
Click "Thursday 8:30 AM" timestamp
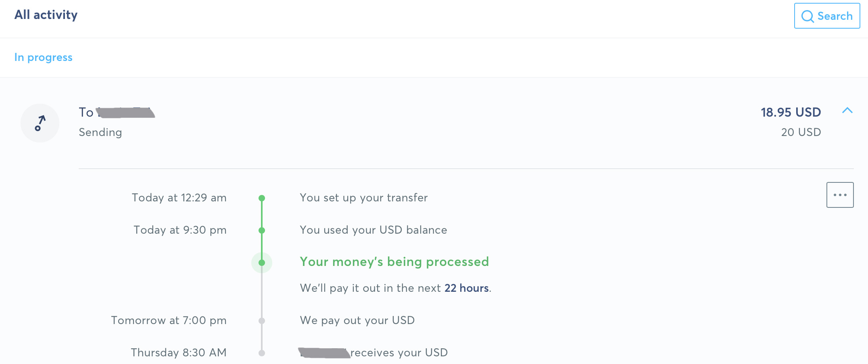click(179, 353)
